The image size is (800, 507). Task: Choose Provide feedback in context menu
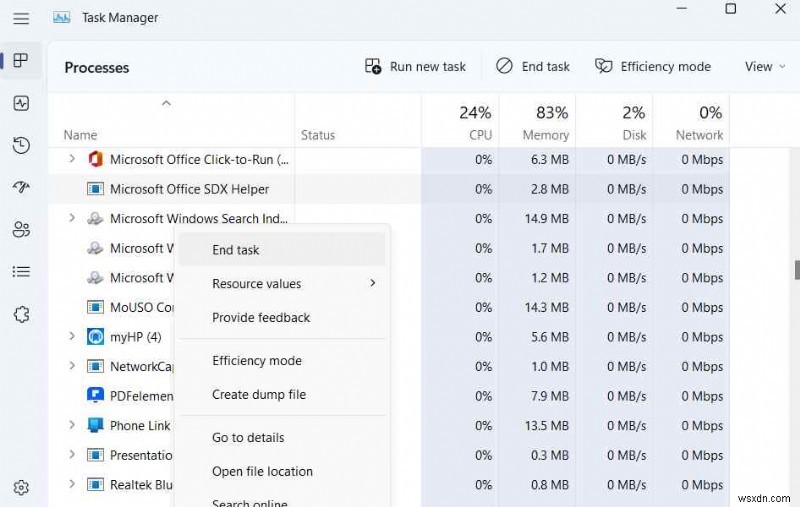point(282,317)
